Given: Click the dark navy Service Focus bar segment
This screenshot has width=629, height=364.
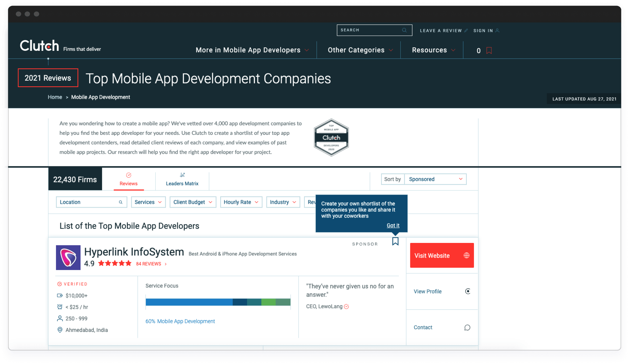Looking at the screenshot, I should click(240, 302).
